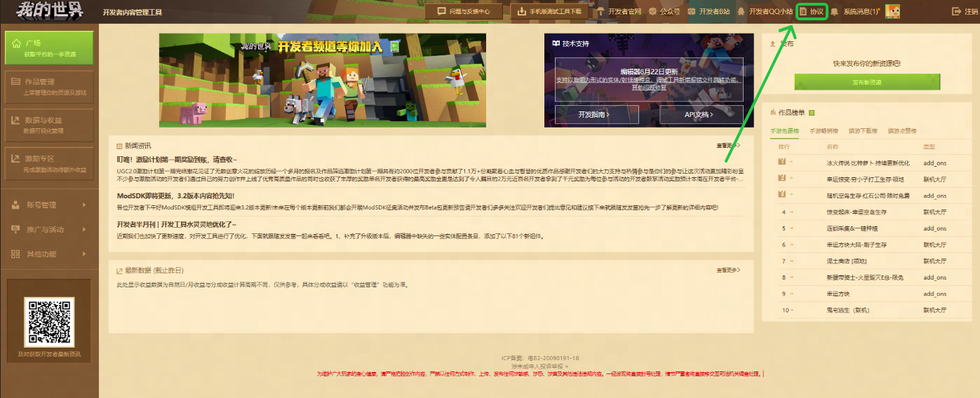This screenshot has height=398, width=980.
Task: Open 开发者官网 from the top bar
Action: click(619, 11)
